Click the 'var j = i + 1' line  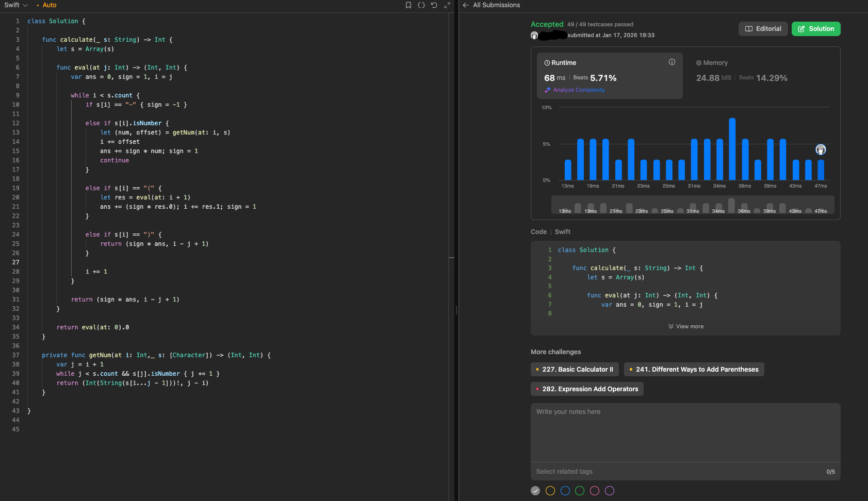tap(80, 364)
